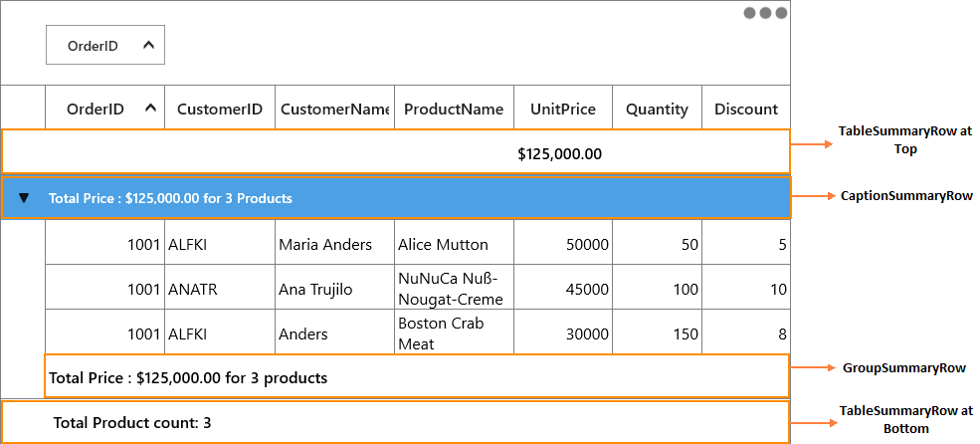Click the top table summary $125,000.00 value
Image resolution: width=980 pixels, height=444 pixels.
(x=560, y=154)
